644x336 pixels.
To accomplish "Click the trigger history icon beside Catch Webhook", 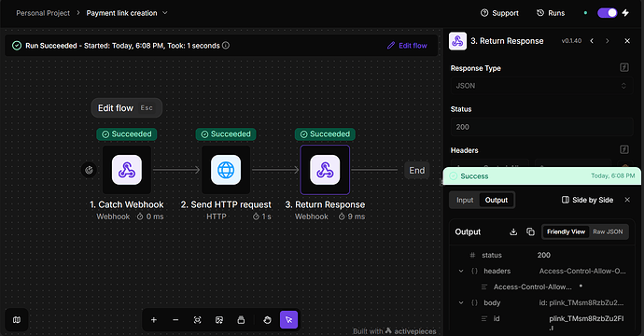I will click(x=89, y=170).
